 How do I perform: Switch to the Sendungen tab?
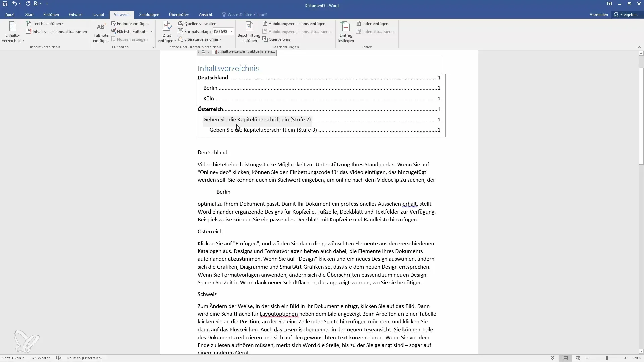point(149,15)
